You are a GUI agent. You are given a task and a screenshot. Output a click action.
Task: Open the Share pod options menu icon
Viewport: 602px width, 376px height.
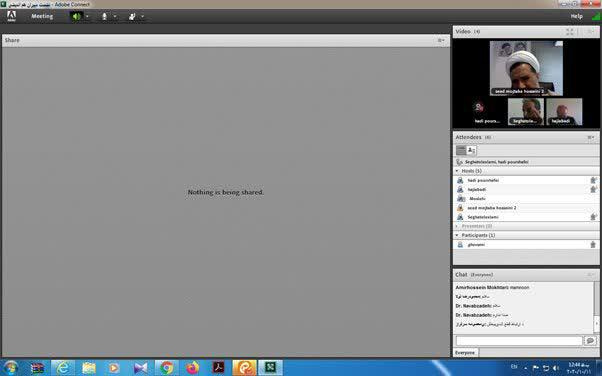coord(441,40)
